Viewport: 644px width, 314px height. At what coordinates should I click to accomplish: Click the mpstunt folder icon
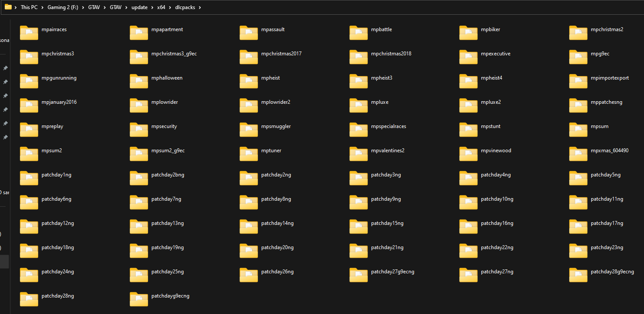(468, 129)
